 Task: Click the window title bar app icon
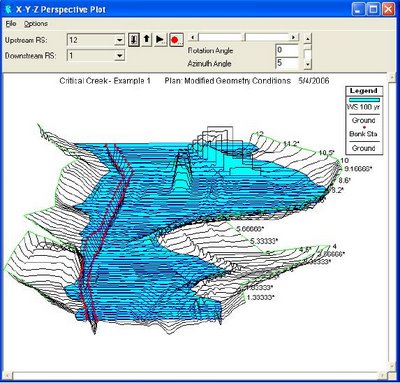9,9
